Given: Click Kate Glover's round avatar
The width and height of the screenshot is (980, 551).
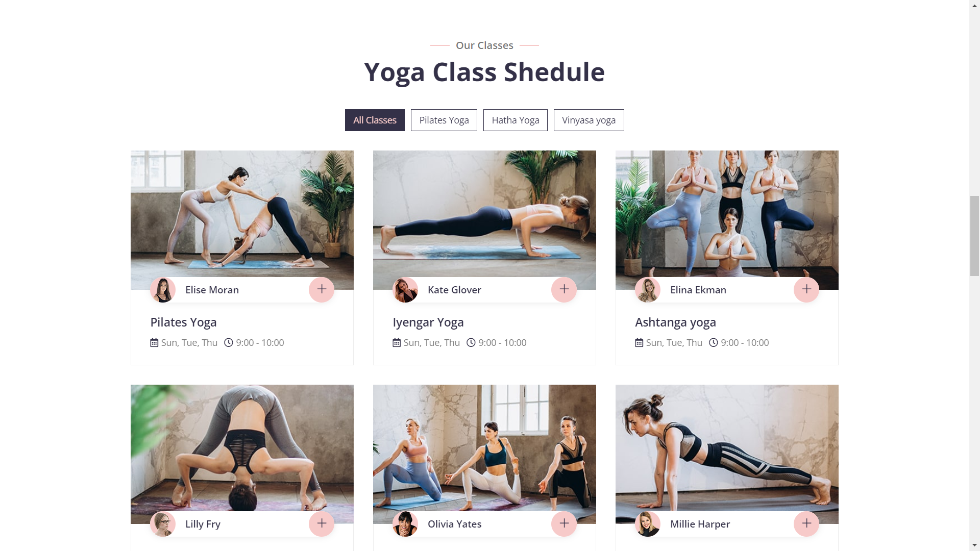Looking at the screenshot, I should coord(405,290).
